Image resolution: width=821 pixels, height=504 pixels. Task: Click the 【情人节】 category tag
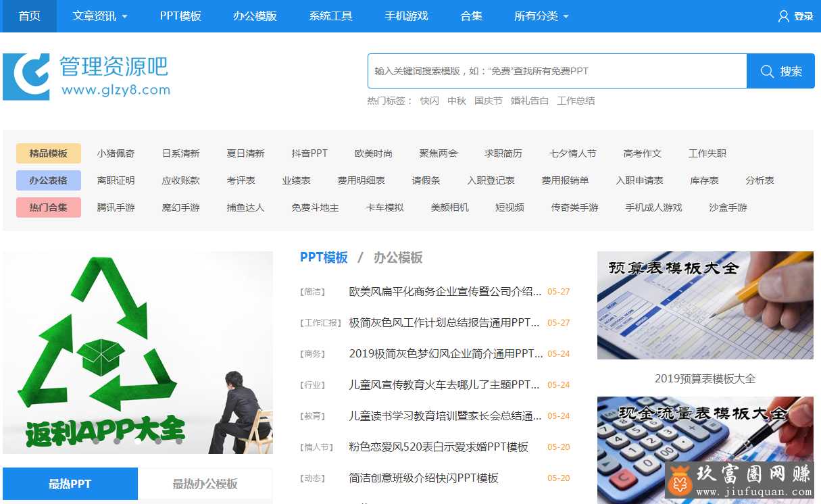[316, 447]
